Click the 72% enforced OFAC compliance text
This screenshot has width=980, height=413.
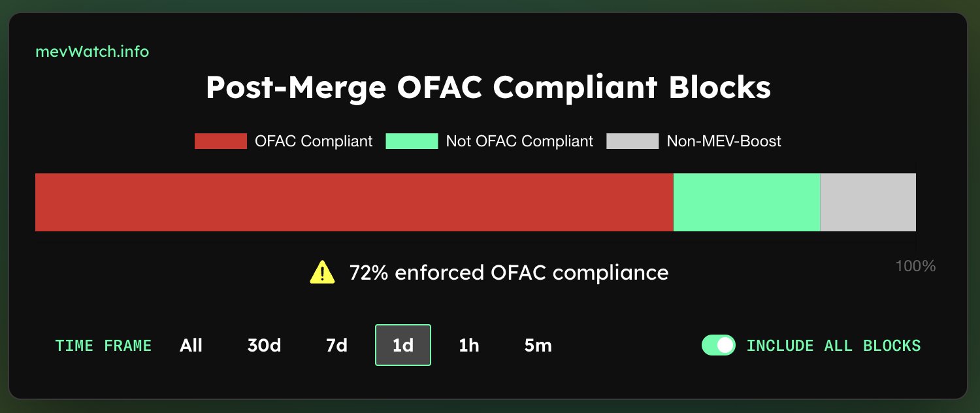tap(508, 273)
